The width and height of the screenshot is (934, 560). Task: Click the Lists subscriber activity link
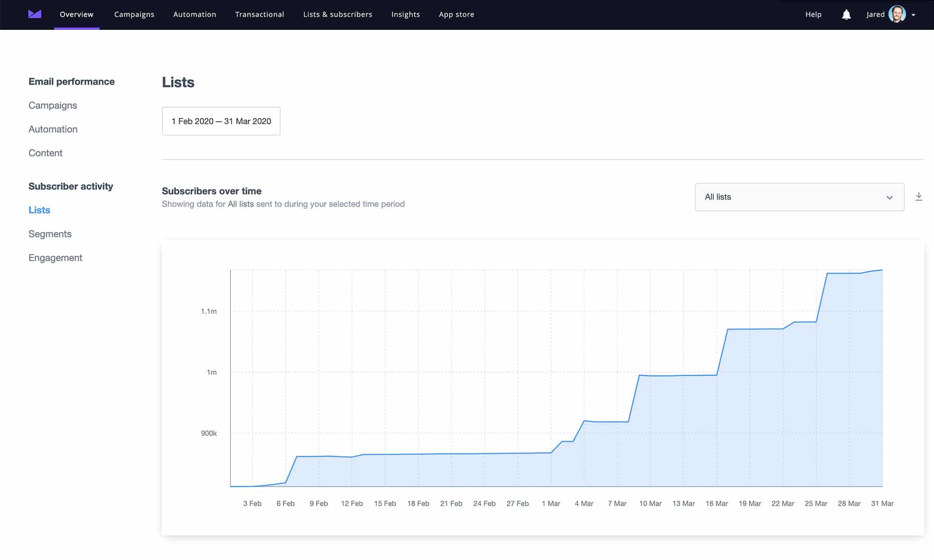39,210
